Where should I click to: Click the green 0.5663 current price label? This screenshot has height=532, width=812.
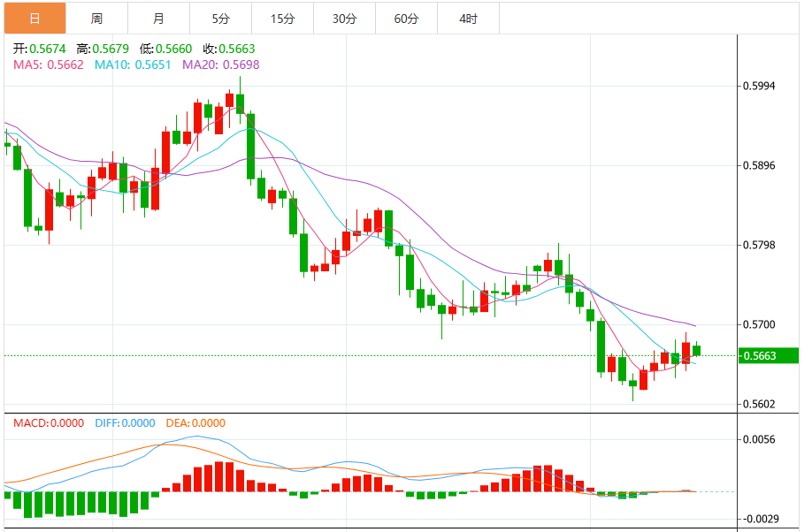[x=768, y=355]
